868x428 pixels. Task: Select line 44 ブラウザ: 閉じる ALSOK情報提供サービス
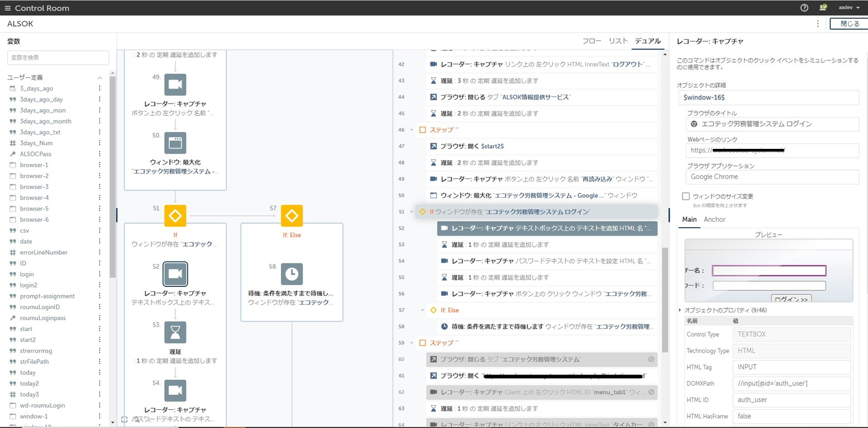(541, 96)
